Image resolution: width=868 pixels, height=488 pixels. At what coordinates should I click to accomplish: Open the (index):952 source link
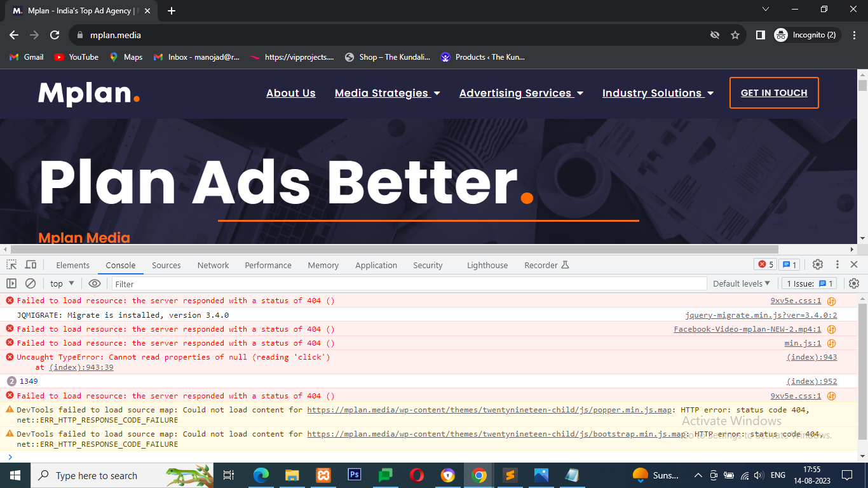(x=812, y=381)
